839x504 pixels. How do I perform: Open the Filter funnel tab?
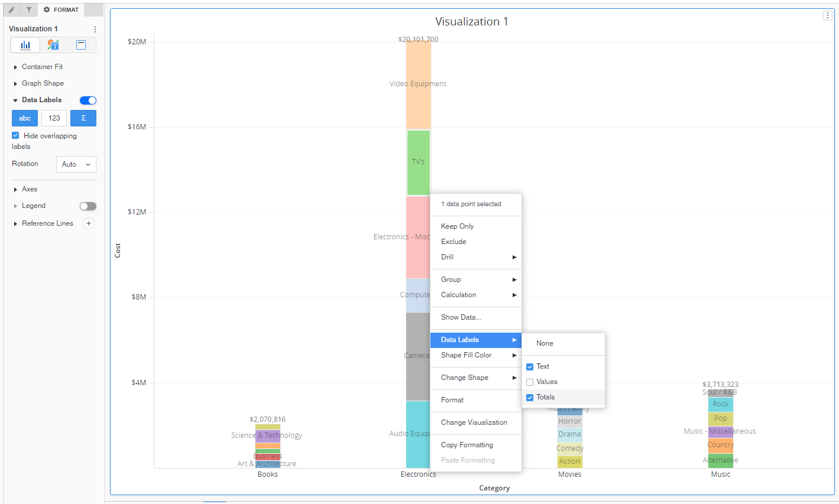[28, 10]
